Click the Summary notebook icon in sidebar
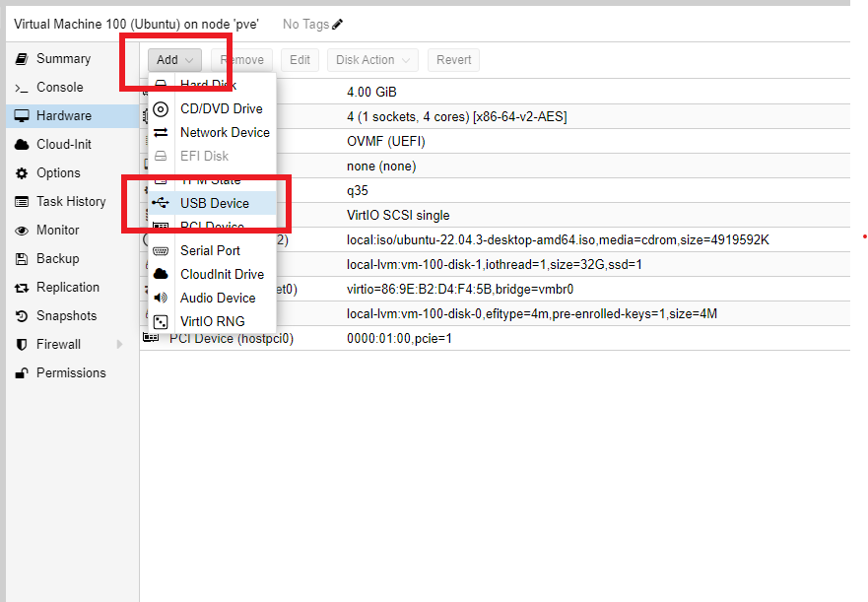 tap(22, 59)
